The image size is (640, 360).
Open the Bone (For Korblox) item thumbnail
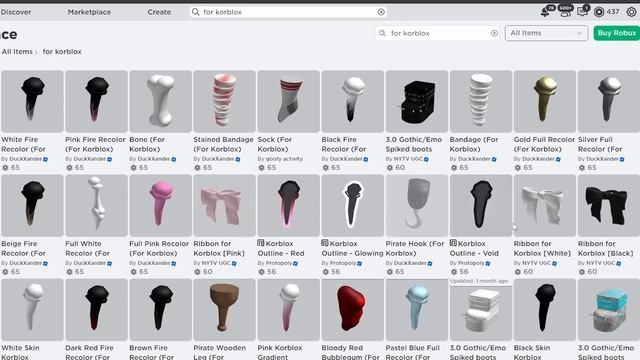pos(160,101)
